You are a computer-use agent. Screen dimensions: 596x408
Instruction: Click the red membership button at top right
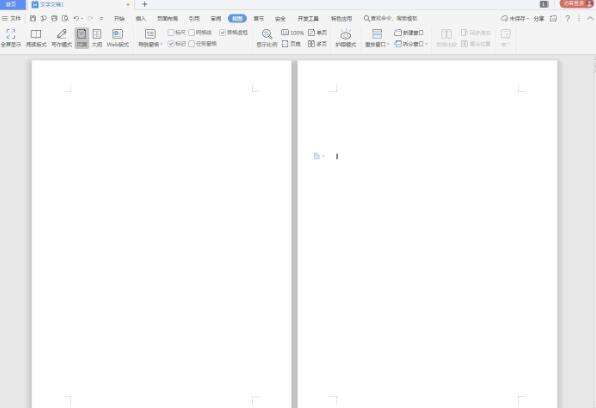576,4
